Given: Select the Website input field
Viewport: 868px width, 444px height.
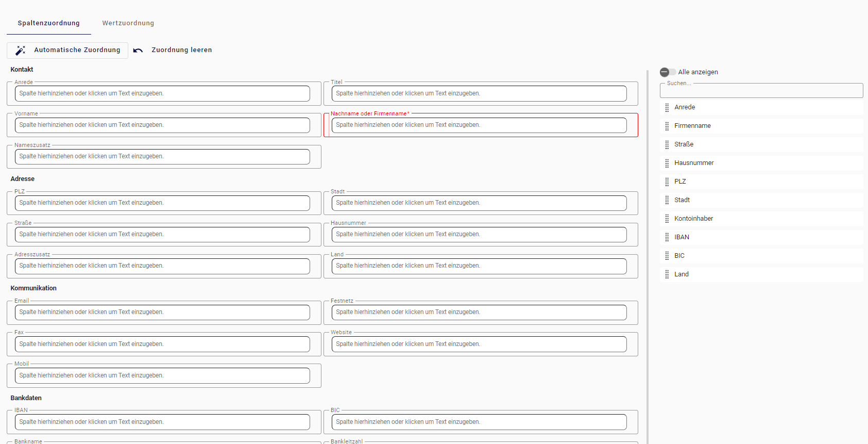Looking at the screenshot, I should pyautogui.click(x=479, y=344).
